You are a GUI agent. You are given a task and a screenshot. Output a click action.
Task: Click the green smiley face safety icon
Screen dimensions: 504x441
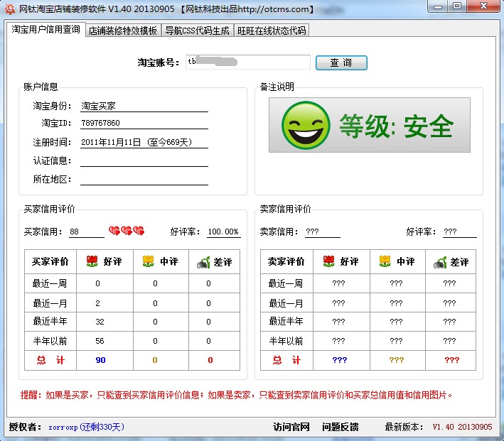pos(306,125)
